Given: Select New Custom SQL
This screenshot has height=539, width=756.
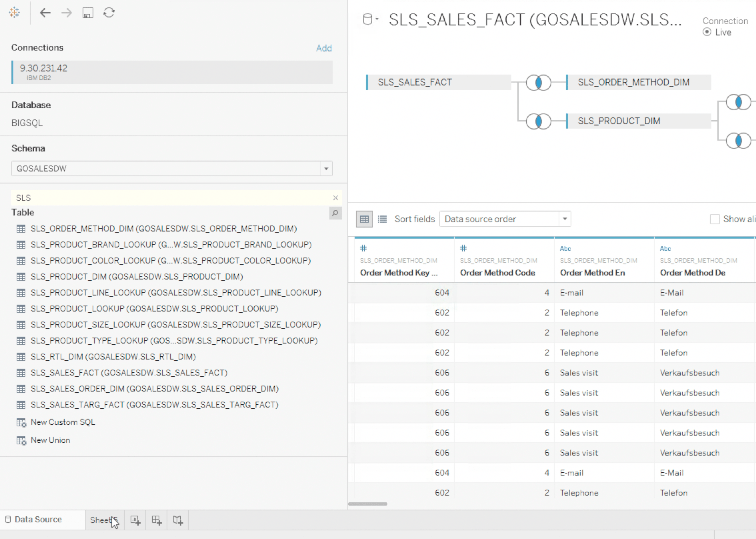Looking at the screenshot, I should pyautogui.click(x=62, y=422).
